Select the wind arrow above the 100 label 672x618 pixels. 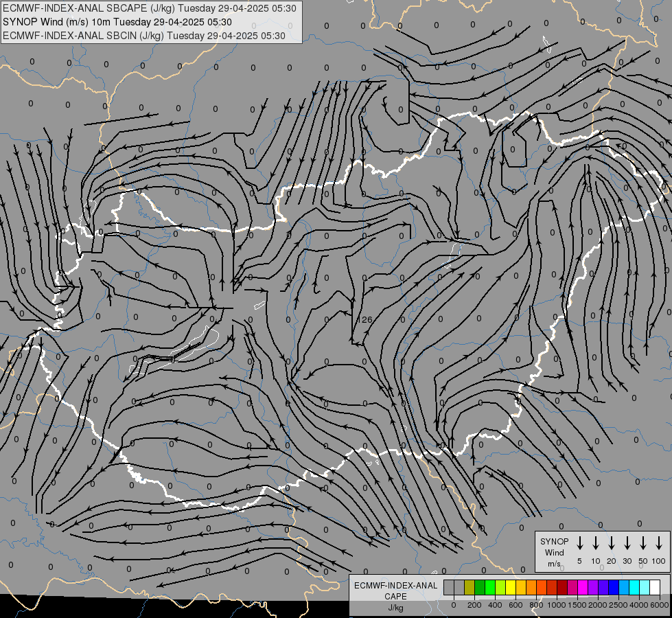(659, 543)
